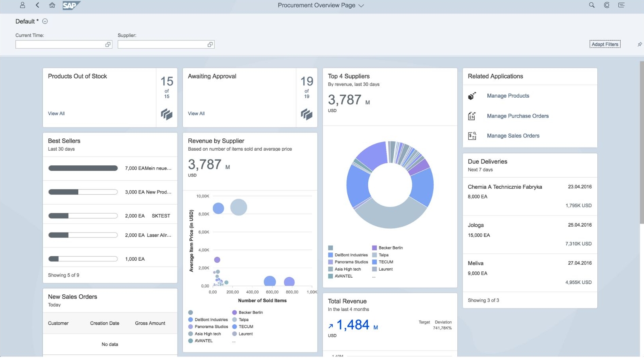
Task: Go back using the back arrow
Action: [38, 5]
